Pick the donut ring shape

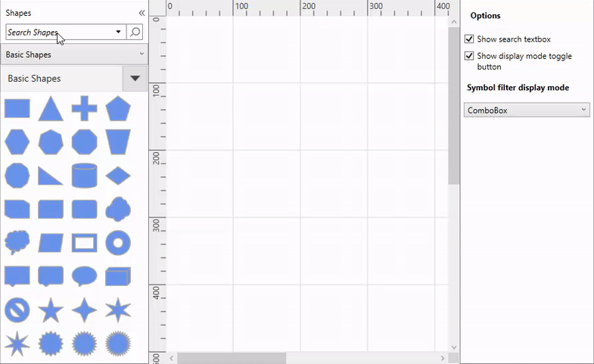point(118,243)
